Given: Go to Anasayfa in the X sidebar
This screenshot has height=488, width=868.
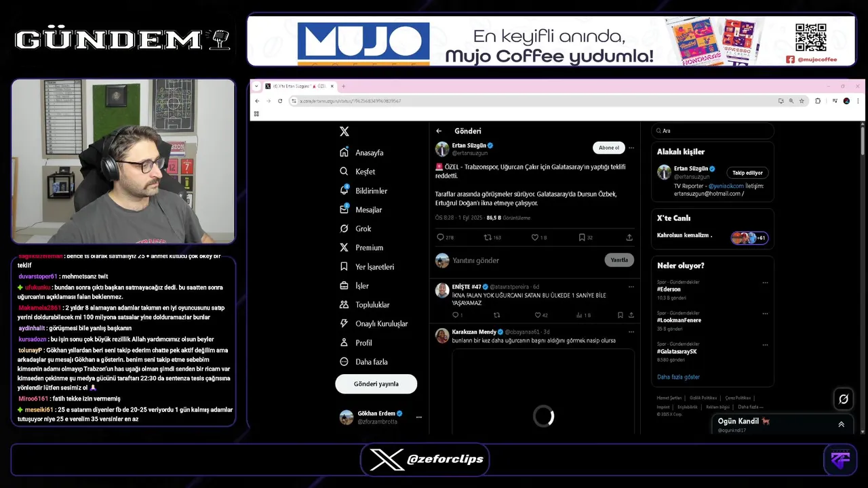Looking at the screenshot, I should pos(362,152).
